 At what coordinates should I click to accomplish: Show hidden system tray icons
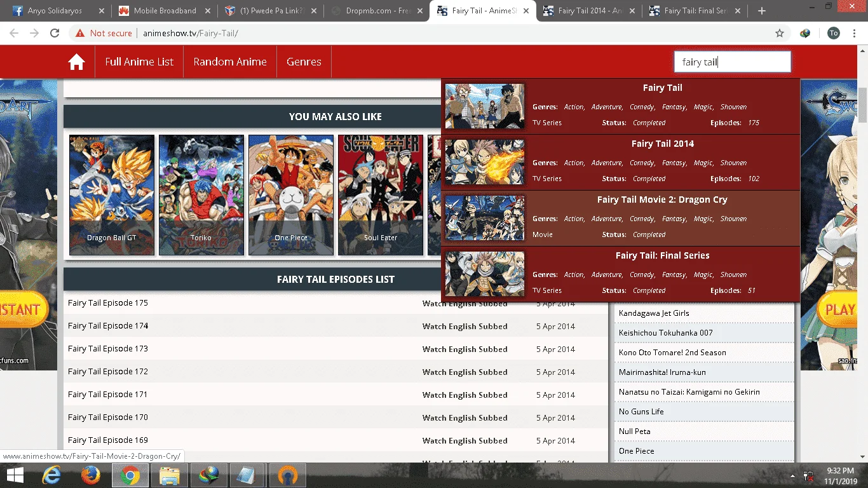pos(792,476)
